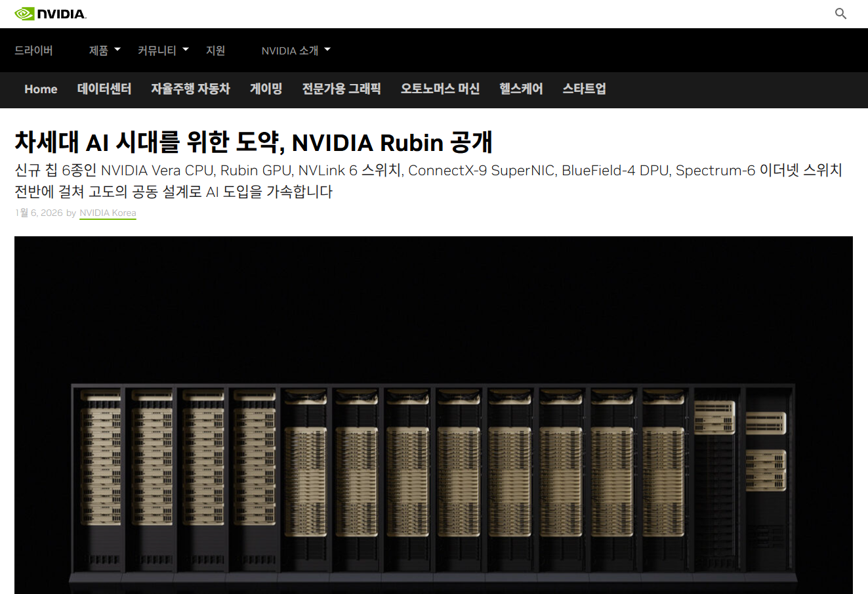Click the article subtitle listing the six chips
The height and width of the screenshot is (594, 868).
(428, 181)
